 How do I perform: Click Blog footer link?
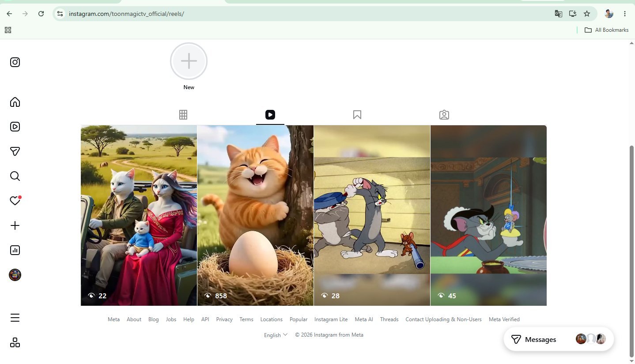point(153,319)
